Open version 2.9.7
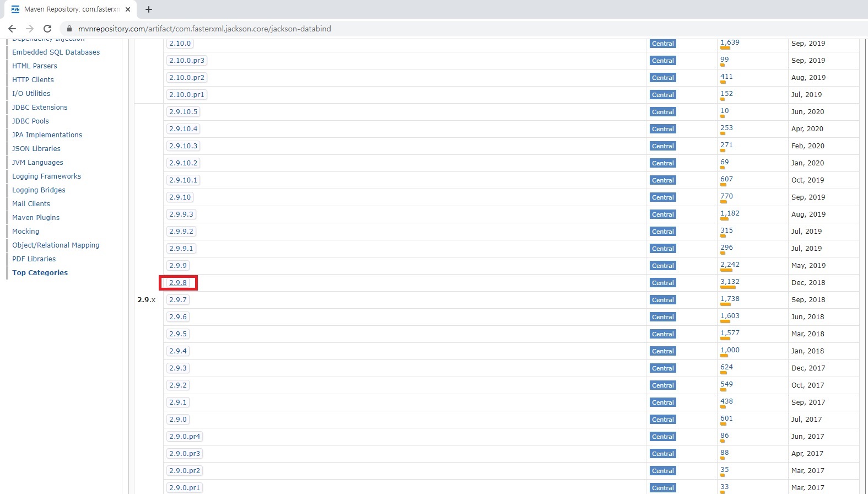This screenshot has width=868, height=494. (x=178, y=300)
